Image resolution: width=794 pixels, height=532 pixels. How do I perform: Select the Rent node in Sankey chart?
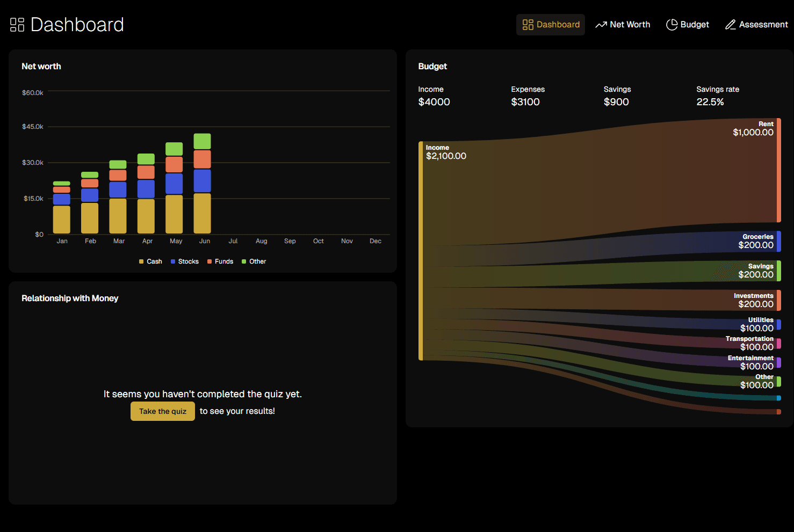[778, 170]
